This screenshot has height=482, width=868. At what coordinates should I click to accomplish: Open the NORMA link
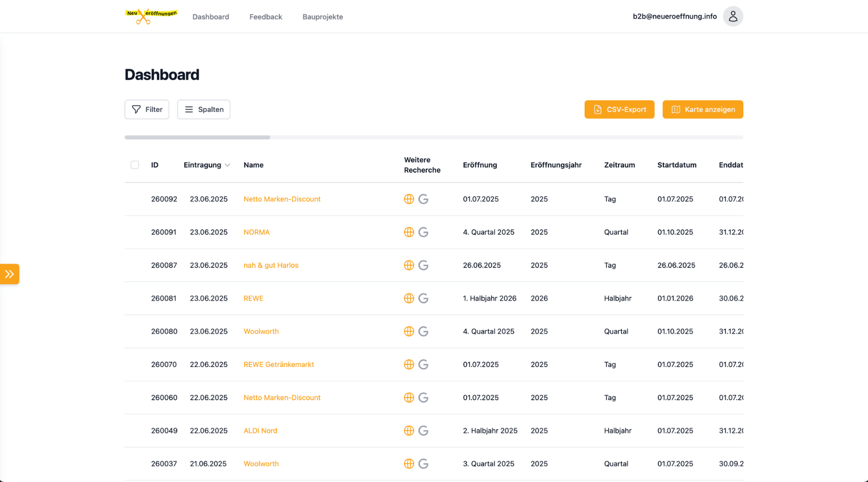[256, 232]
